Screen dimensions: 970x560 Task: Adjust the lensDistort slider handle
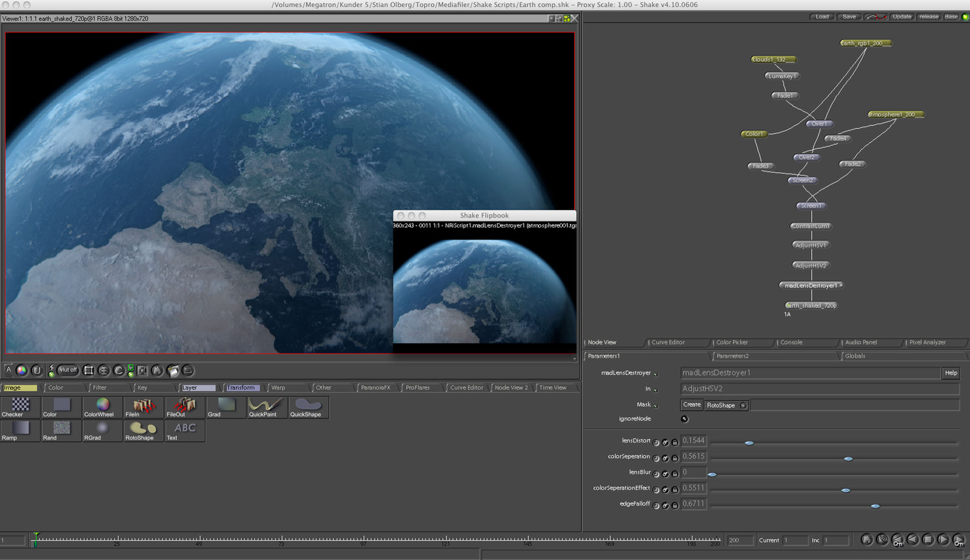pos(749,443)
